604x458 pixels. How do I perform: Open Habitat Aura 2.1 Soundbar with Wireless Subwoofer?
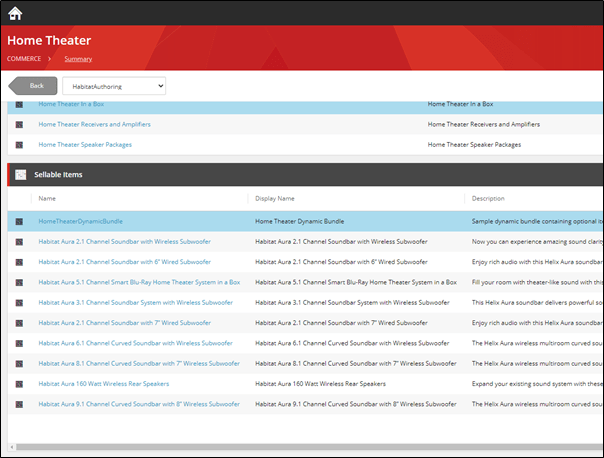(x=124, y=242)
